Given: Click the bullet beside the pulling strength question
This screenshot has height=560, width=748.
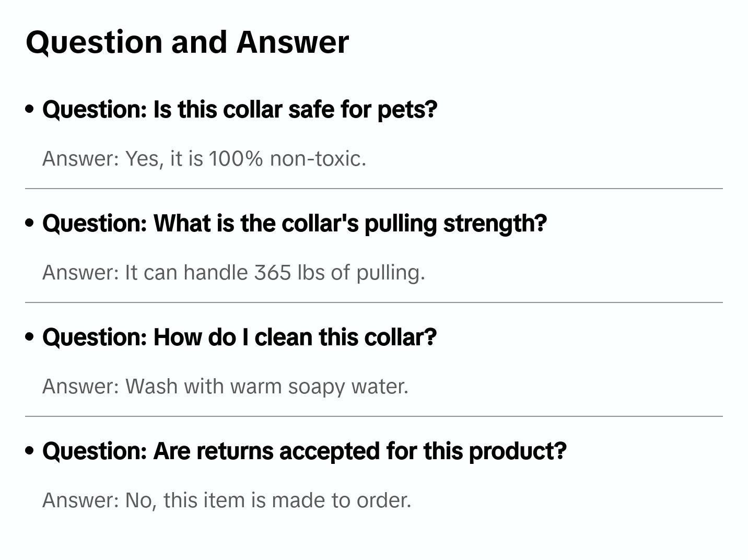Looking at the screenshot, I should [30, 223].
